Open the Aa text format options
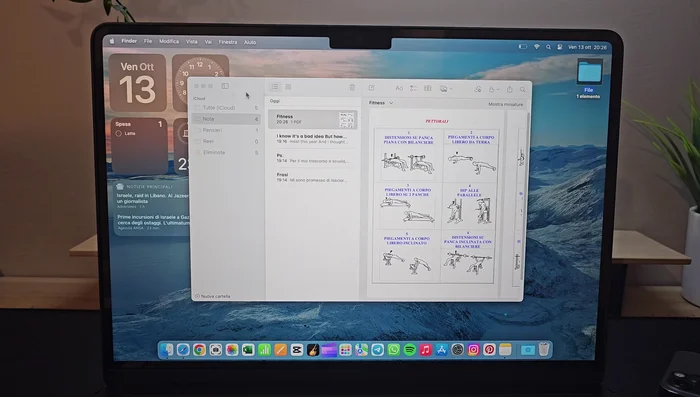Image resolution: width=700 pixels, height=397 pixels. tap(399, 88)
